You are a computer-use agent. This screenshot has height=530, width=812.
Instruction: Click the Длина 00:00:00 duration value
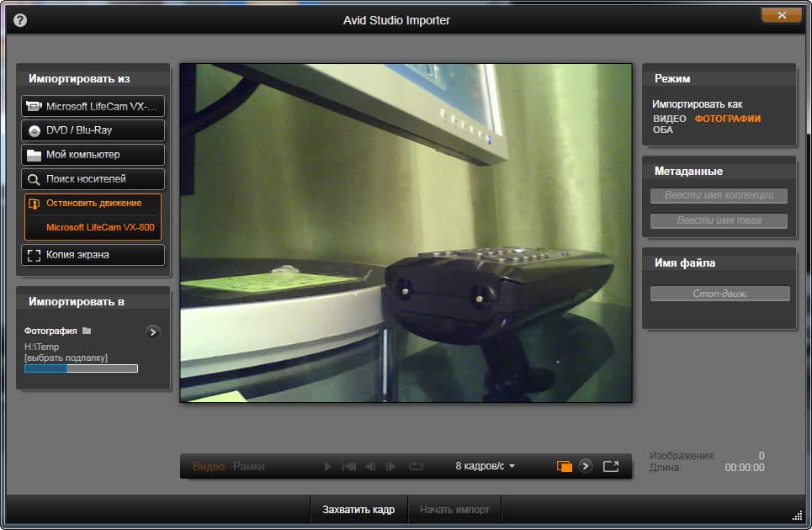(744, 468)
